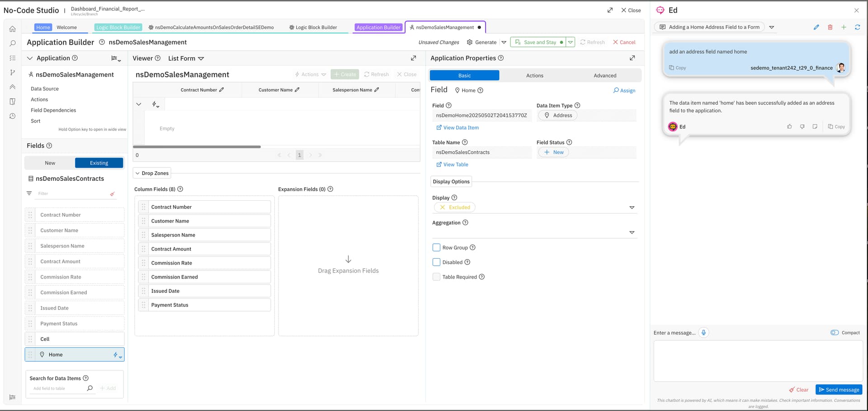Viewport: 868px width, 411px height.
Task: Click the Save and Stay button
Action: [539, 42]
